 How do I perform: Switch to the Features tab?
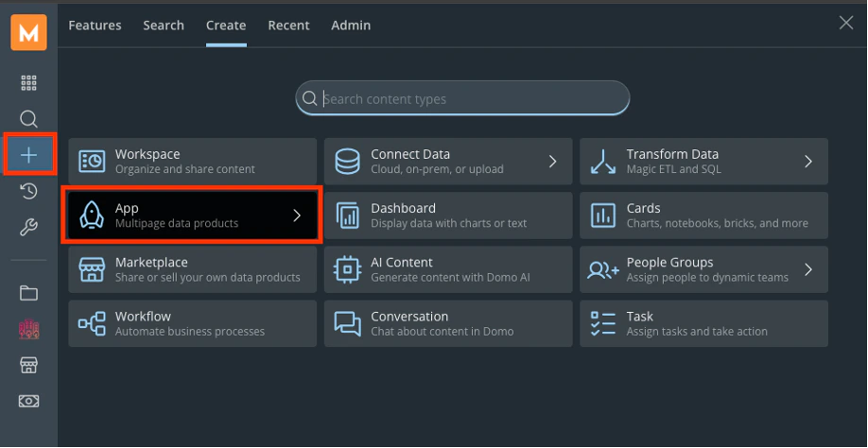tap(95, 26)
